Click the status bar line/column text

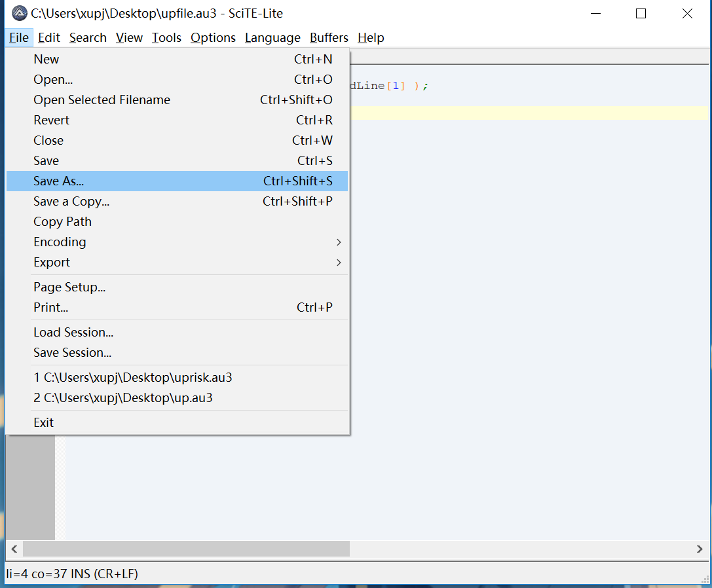point(72,574)
